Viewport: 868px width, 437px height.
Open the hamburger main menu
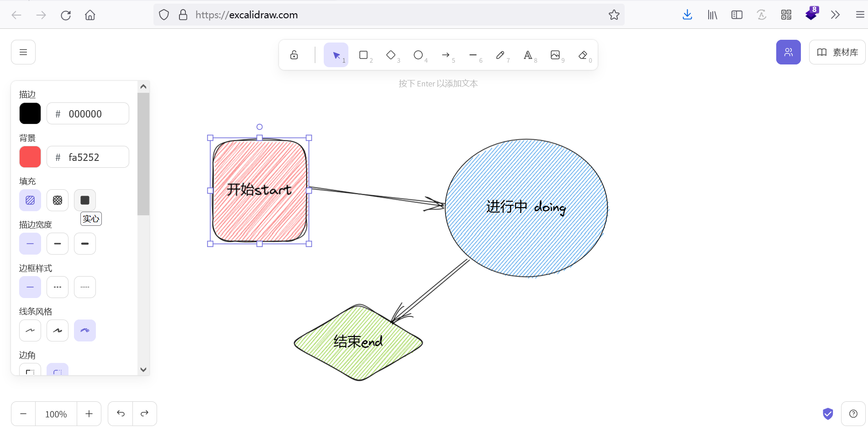pyautogui.click(x=23, y=52)
